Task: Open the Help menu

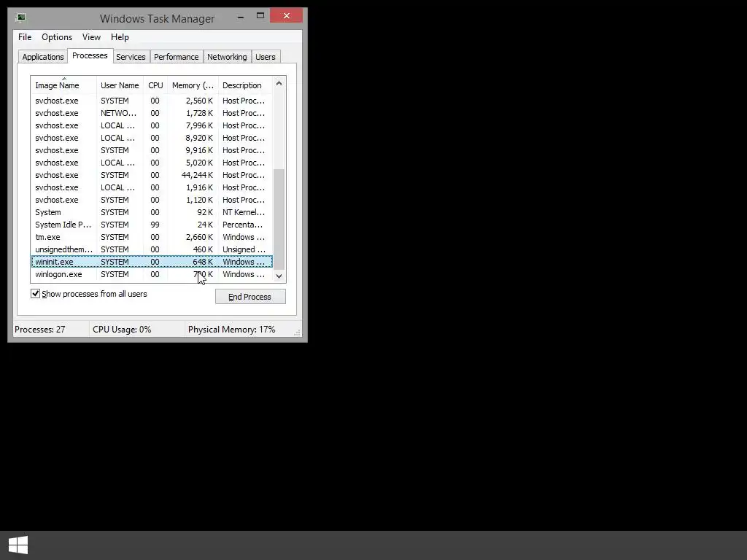Action: [120, 37]
